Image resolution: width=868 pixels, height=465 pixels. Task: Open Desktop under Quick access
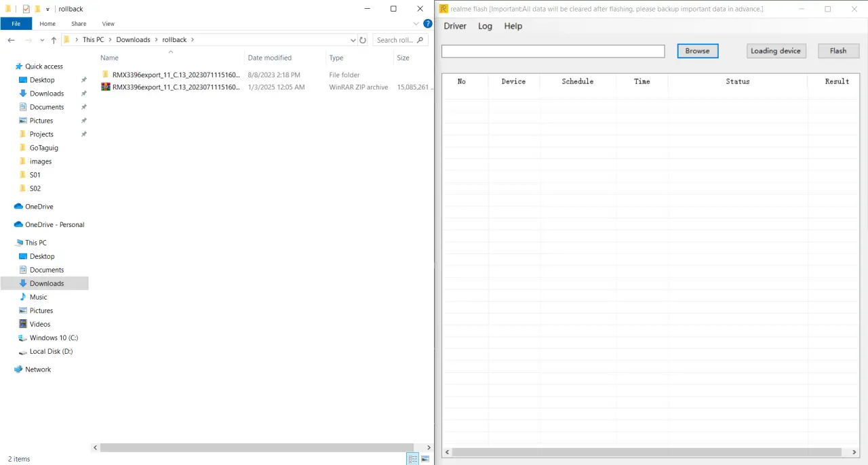tap(42, 80)
